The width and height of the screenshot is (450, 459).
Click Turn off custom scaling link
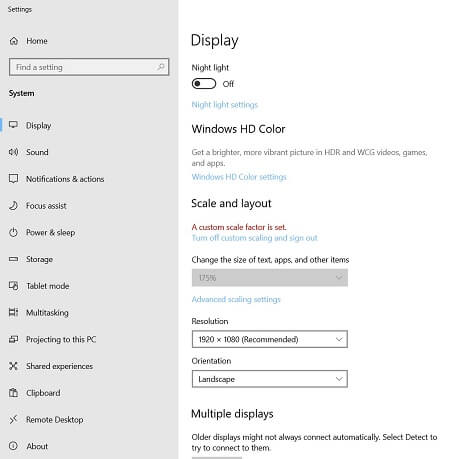point(255,238)
